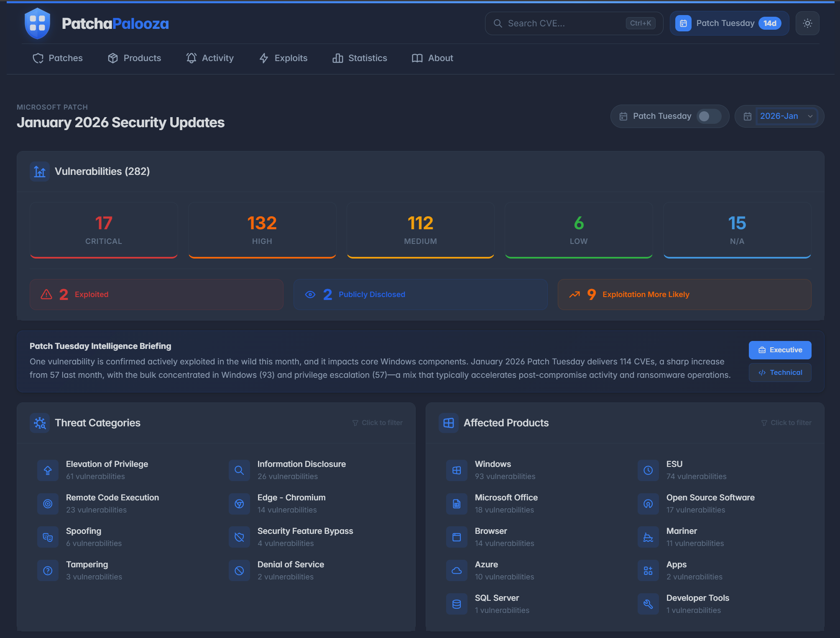Screen dimensions: 840x638
Task: Toggle the light/dark theme sun icon
Action: (x=807, y=23)
